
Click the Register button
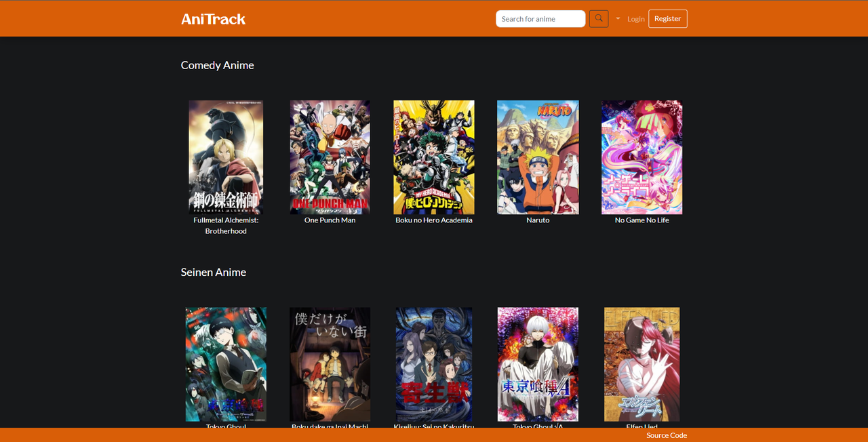(668, 19)
